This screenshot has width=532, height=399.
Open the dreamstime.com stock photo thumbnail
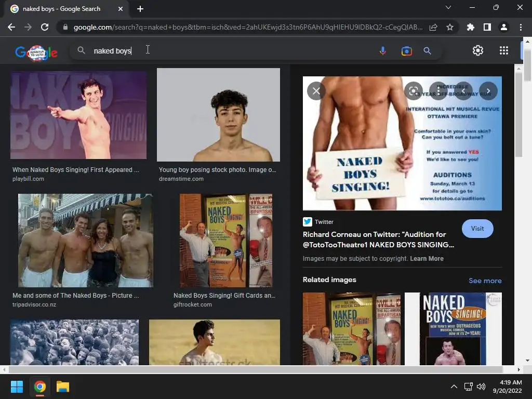pos(218,115)
